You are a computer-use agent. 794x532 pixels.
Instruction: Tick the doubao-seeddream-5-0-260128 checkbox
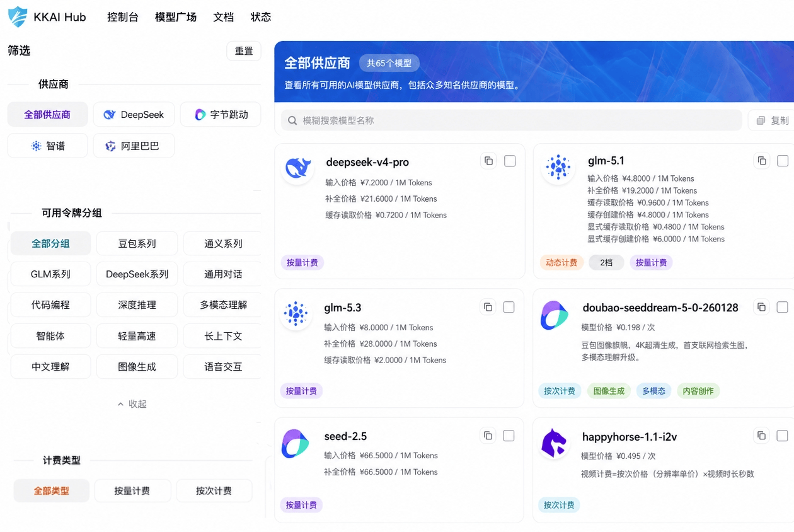[782, 307]
